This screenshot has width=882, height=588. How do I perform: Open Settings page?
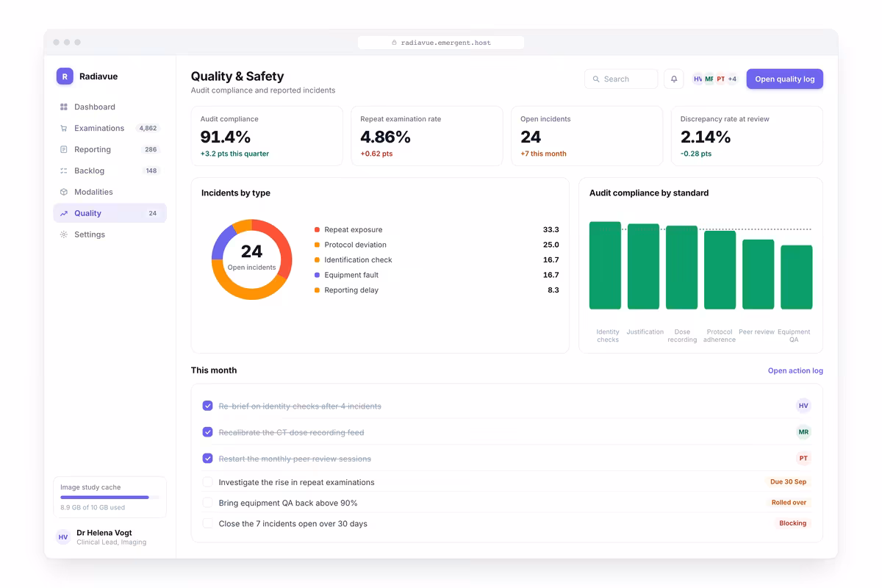110,234
